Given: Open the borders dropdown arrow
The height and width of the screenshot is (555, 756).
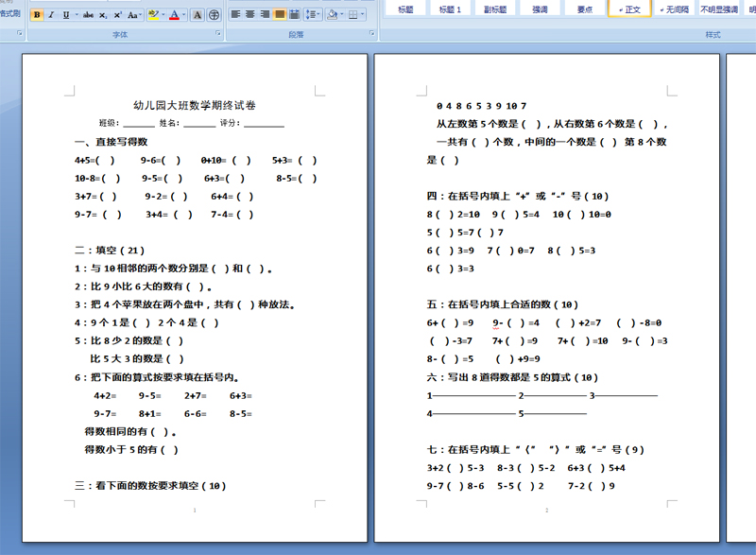Looking at the screenshot, I should (362, 14).
